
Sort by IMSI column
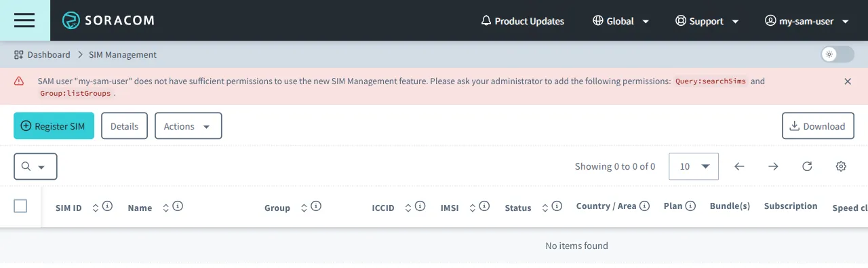pyautogui.click(x=473, y=208)
